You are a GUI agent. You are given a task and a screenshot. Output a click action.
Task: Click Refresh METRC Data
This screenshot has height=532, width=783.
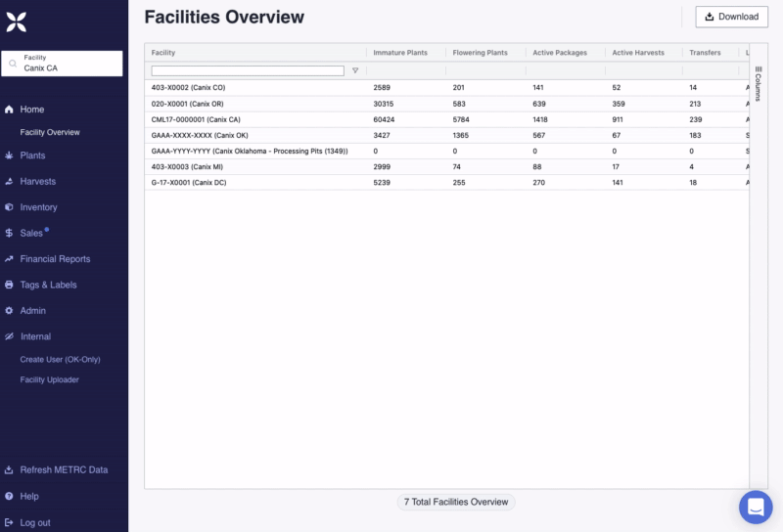[x=64, y=469]
